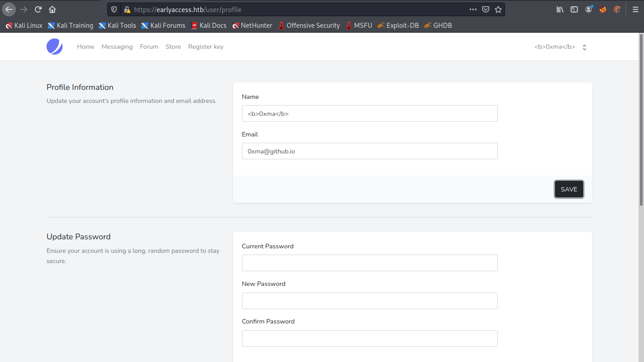Click the FoxyProxy extension icon
Image resolution: width=644 pixels, height=362 pixels.
[603, 9]
